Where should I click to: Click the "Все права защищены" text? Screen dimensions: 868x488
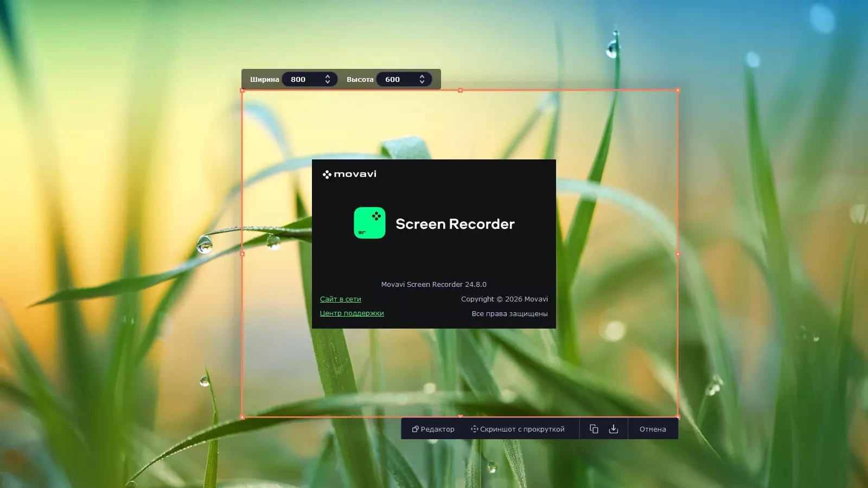510,313
